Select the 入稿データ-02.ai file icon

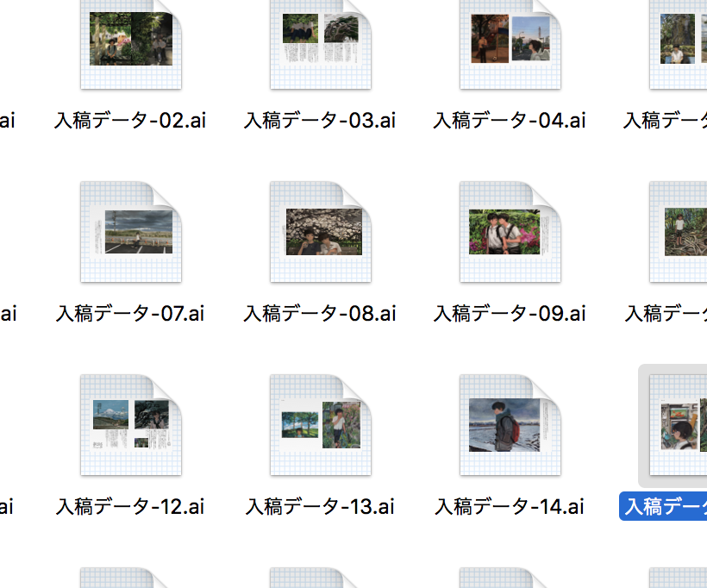pos(131,44)
